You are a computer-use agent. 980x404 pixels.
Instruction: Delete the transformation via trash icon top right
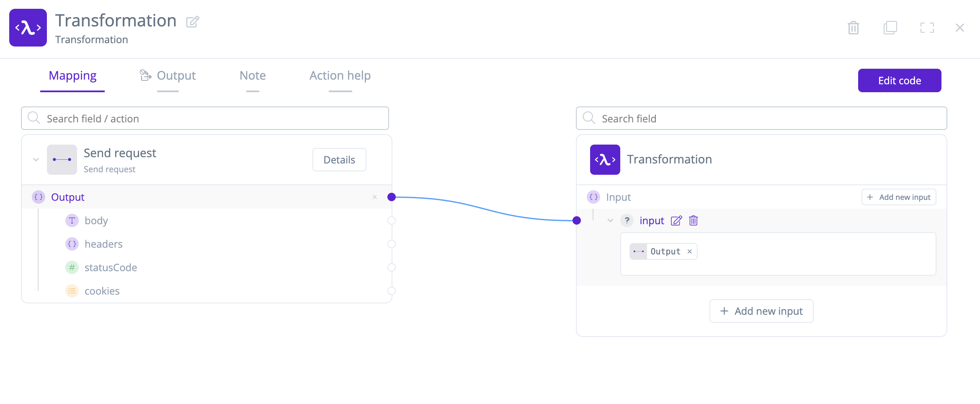pos(854,27)
